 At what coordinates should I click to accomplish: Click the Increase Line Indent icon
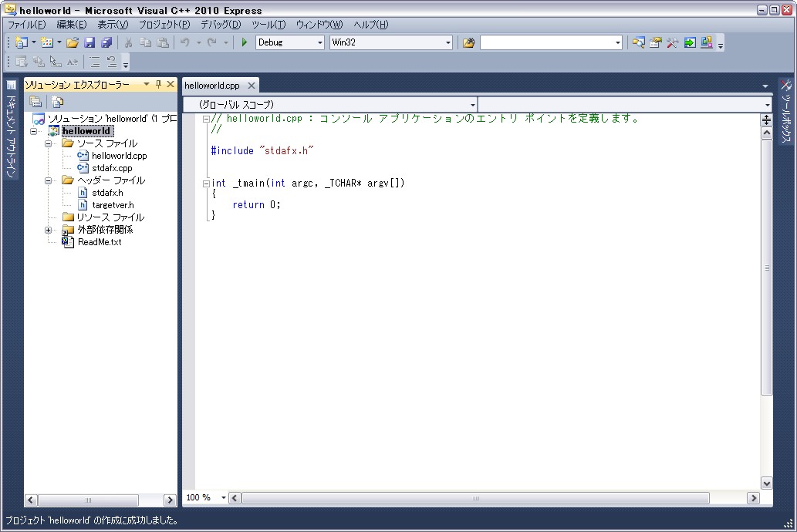pos(112,62)
